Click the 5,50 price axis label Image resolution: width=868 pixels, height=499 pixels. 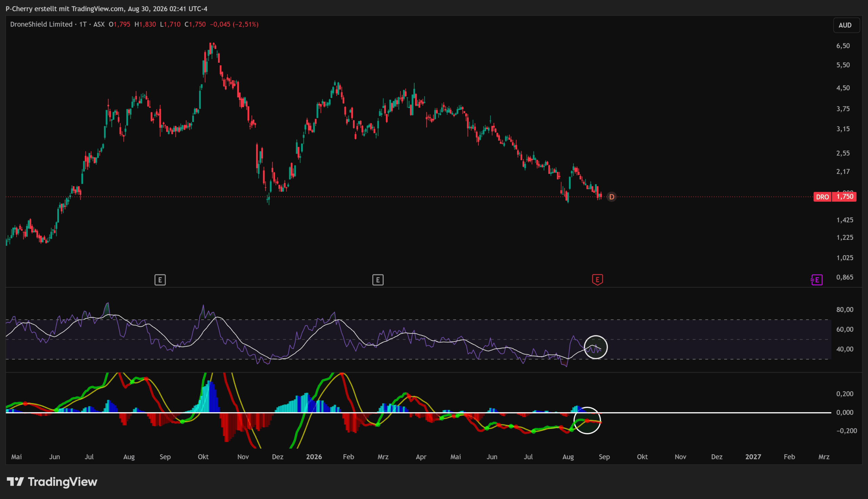tap(843, 65)
